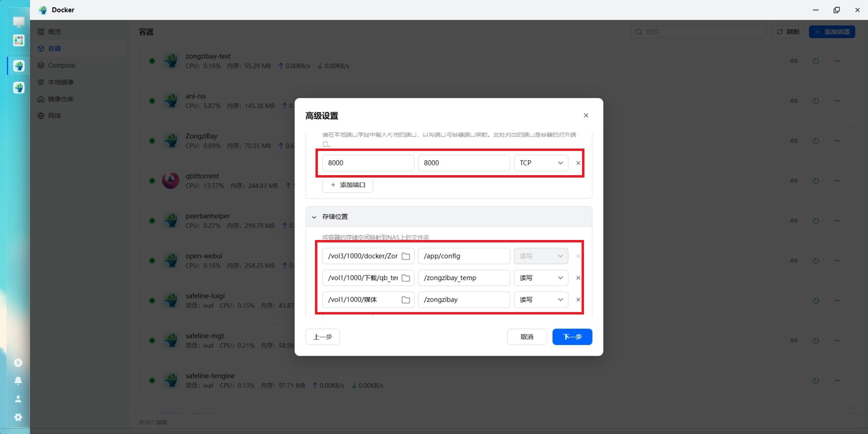Click 上一步 to go back

coord(323,337)
